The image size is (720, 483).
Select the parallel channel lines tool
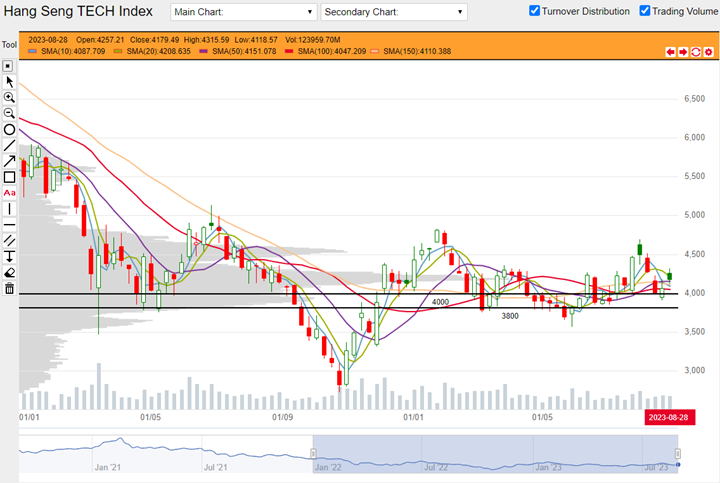click(x=9, y=241)
